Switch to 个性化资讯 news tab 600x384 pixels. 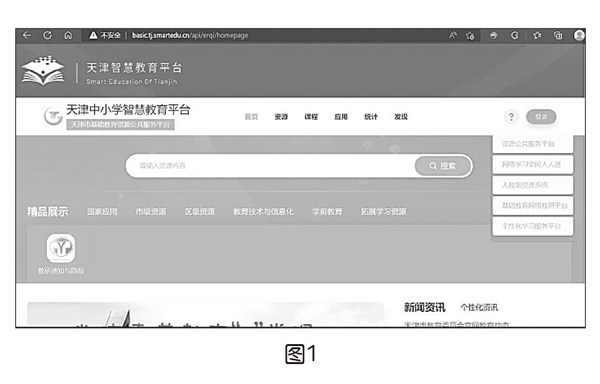479,308
